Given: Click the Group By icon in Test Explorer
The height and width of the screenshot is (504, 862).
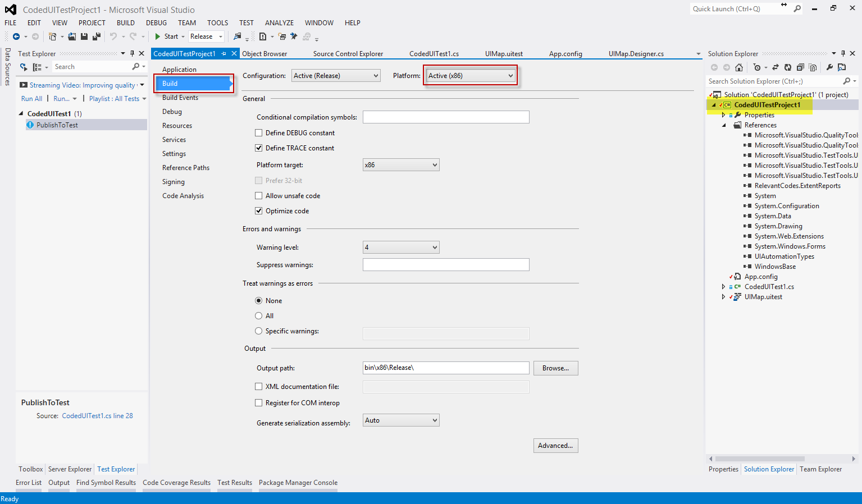Looking at the screenshot, I should click(37, 67).
